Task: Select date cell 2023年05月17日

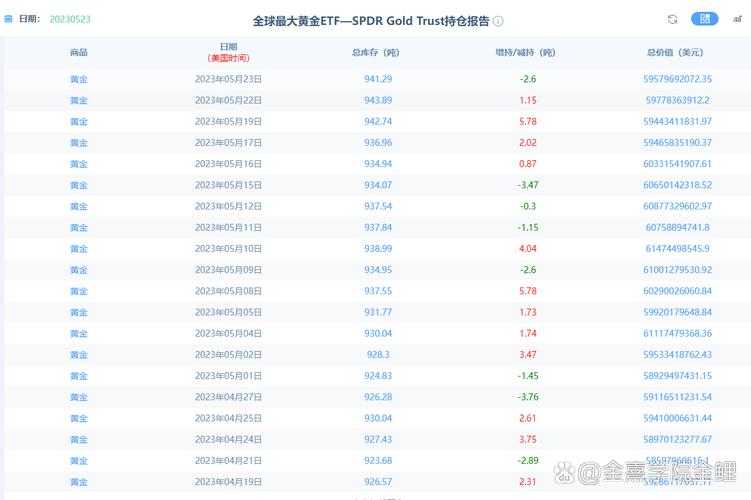Action: click(x=228, y=143)
